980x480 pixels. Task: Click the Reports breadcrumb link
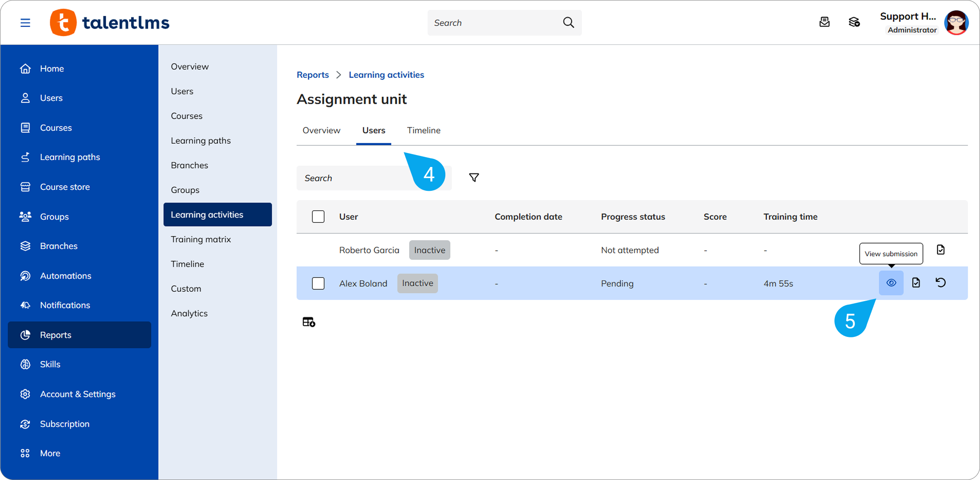click(312, 75)
